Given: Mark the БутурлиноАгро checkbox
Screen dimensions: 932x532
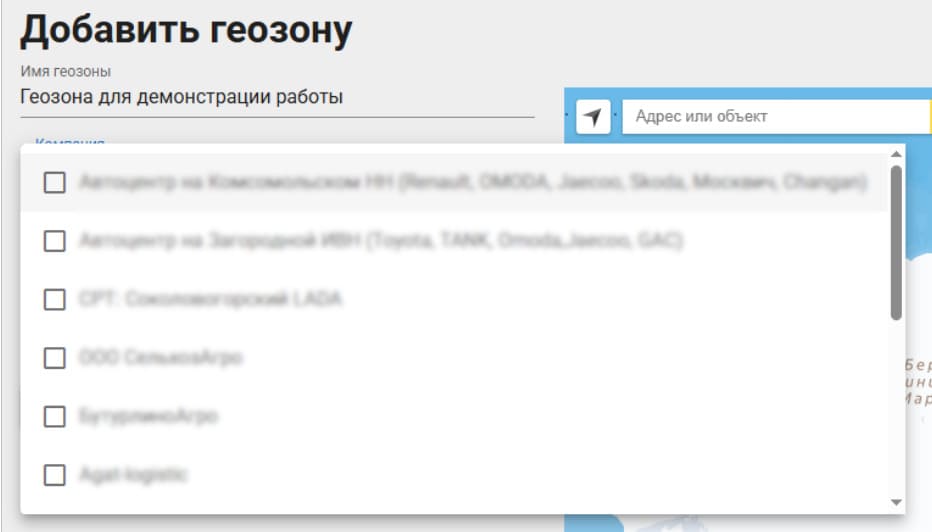Looking at the screenshot, I should (55, 416).
